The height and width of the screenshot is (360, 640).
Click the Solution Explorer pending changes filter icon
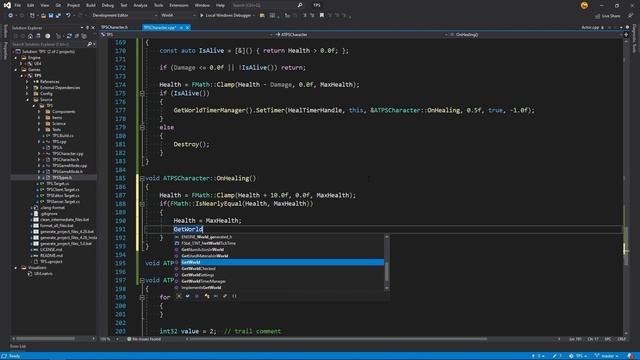pos(47,36)
